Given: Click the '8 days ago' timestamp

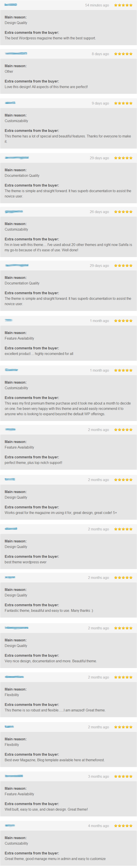Looking at the screenshot, I should point(100,54).
